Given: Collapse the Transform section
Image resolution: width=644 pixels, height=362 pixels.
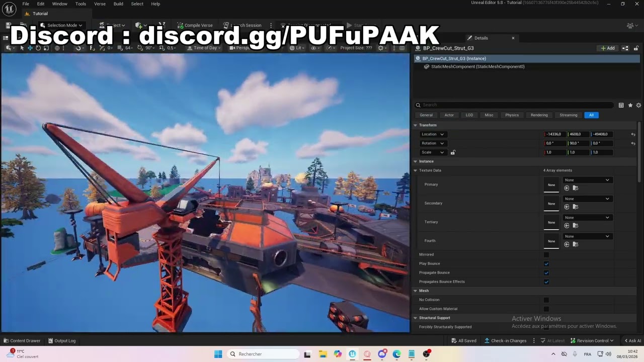Looking at the screenshot, I should point(416,125).
